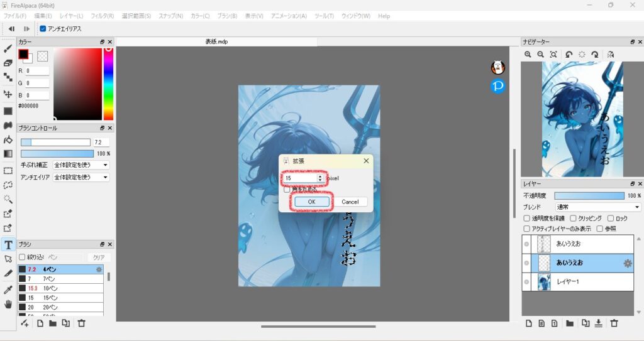Choose the Hand pan tool
644x341 pixels.
pos(8,304)
